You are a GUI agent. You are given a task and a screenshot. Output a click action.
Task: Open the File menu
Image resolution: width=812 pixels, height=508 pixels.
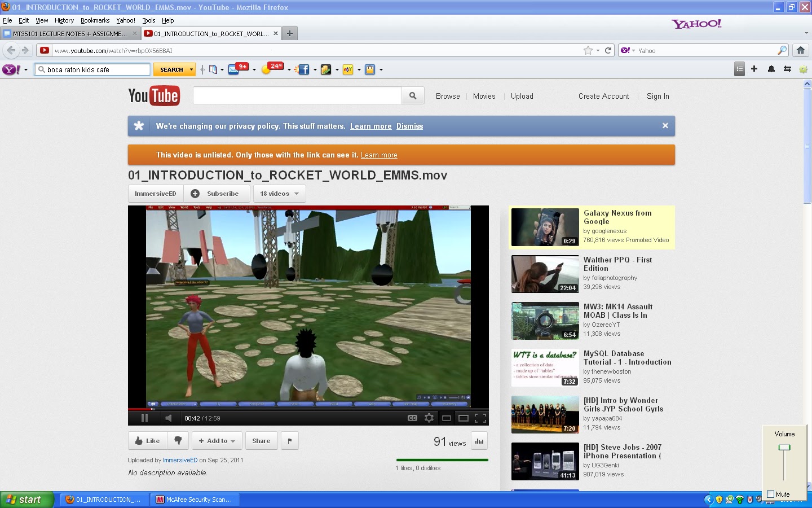coord(7,20)
